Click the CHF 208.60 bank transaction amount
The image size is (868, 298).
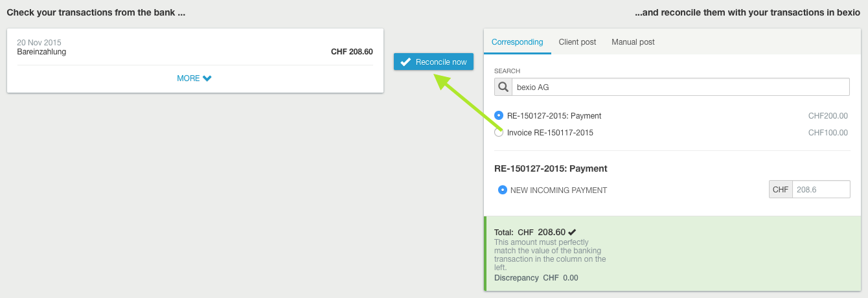tap(351, 52)
